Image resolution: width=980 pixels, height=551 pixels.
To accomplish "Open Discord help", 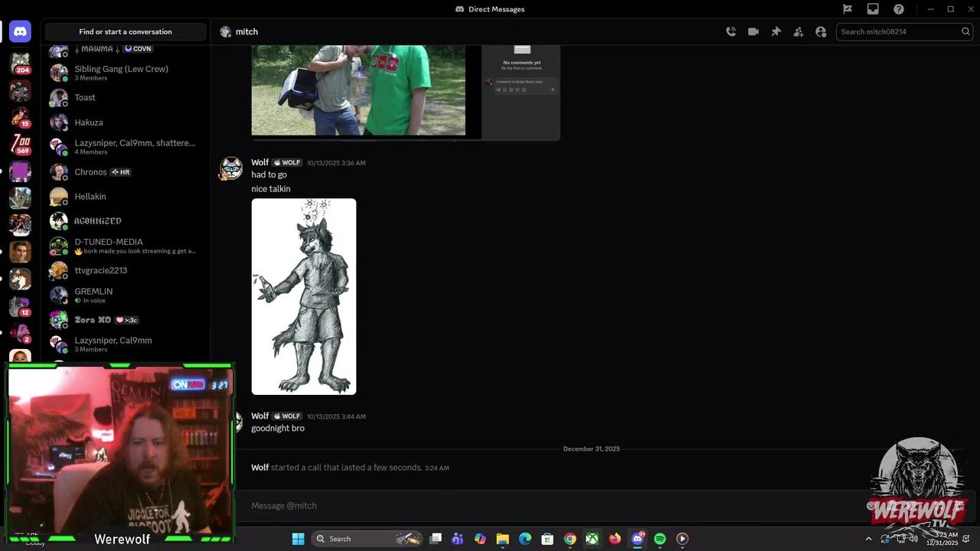I will point(899,9).
